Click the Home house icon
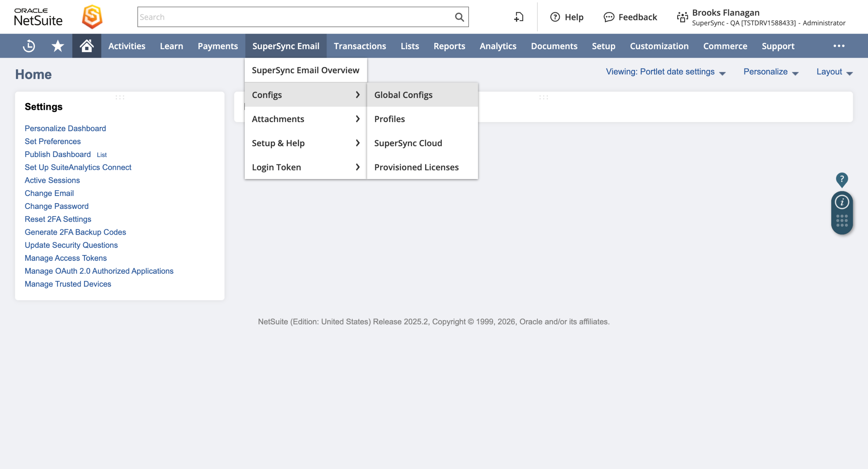Screen dimensions: 868x469 pyautogui.click(x=86, y=46)
